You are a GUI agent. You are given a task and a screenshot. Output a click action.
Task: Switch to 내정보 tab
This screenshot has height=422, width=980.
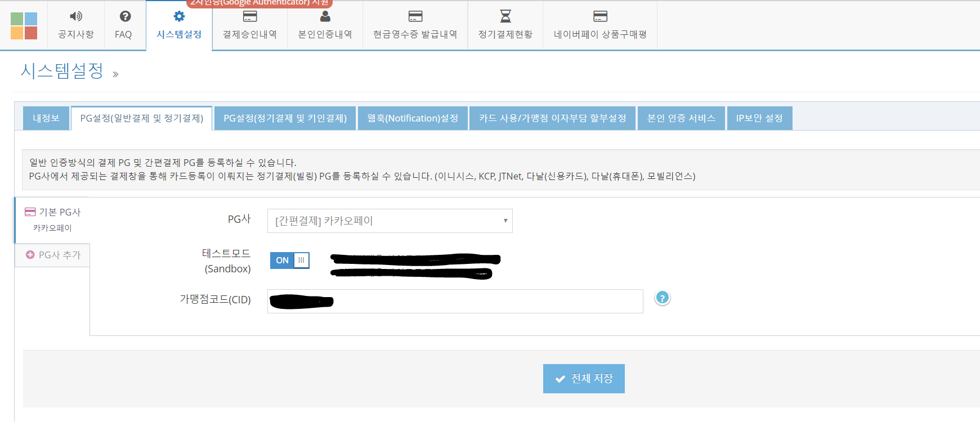[46, 118]
